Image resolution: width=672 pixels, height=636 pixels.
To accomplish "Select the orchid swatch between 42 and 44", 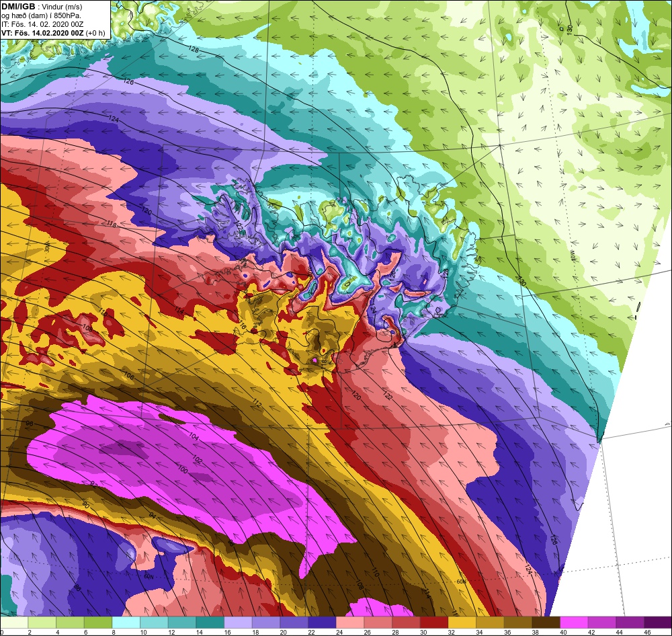I will (602, 623).
